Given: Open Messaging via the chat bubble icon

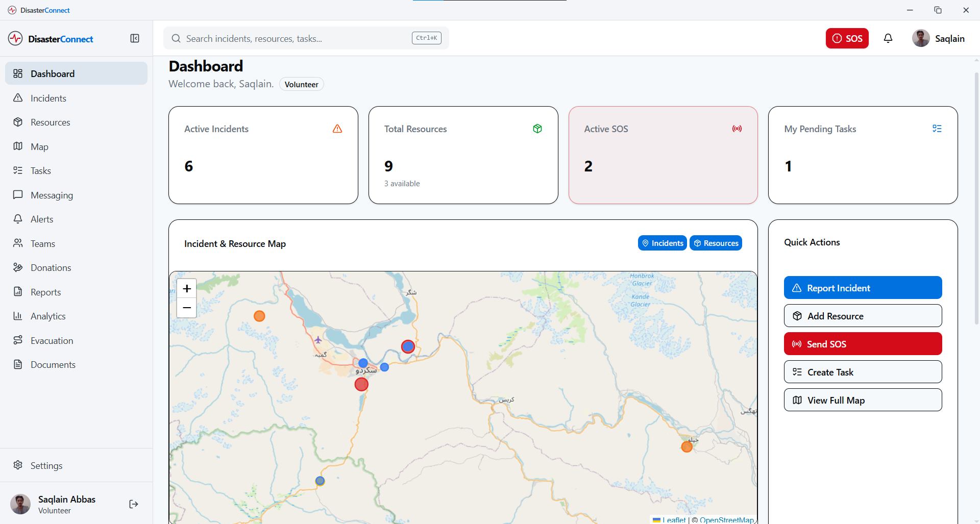Looking at the screenshot, I should 18,194.
